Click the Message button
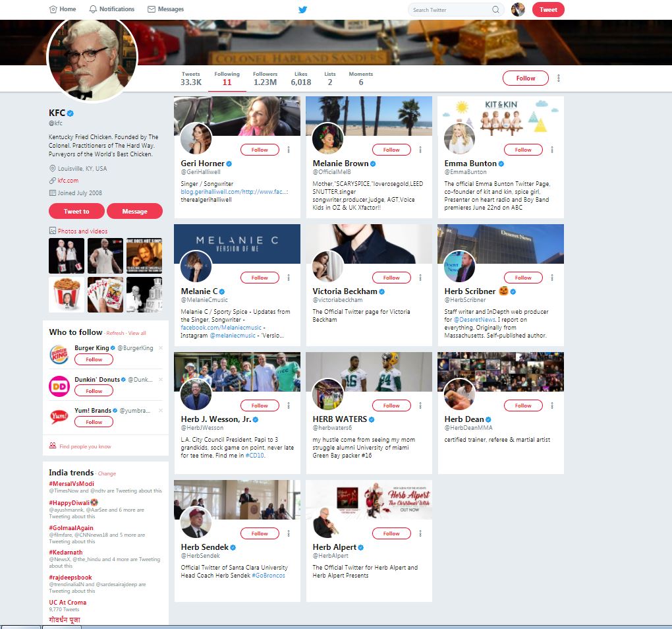672x629 pixels. pos(134,211)
